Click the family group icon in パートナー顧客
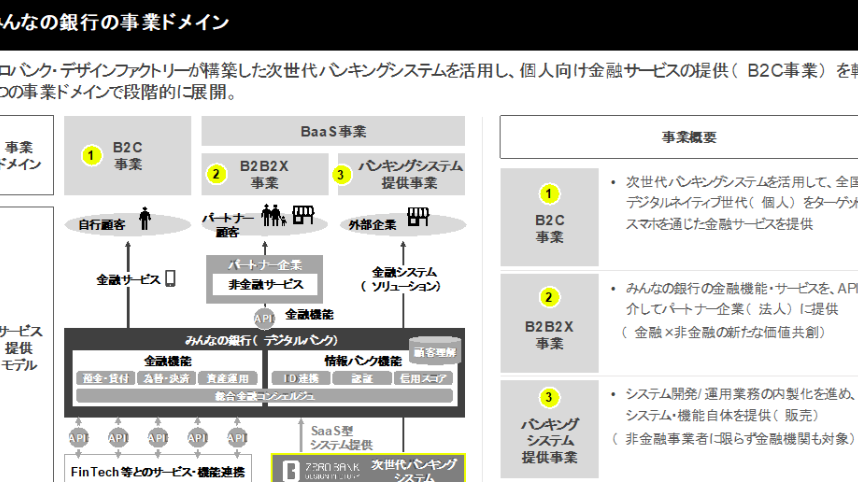The width and height of the screenshot is (858, 482). [x=271, y=215]
